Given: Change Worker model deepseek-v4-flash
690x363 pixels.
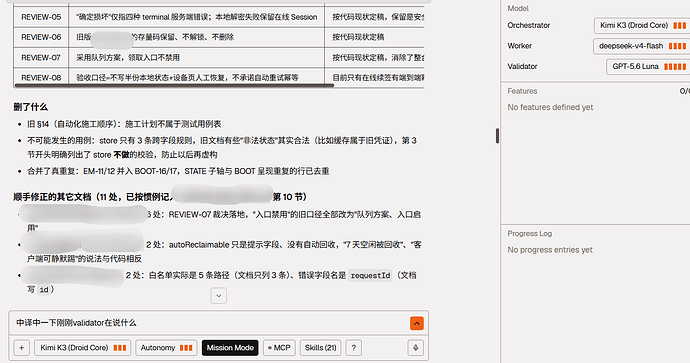Looking at the screenshot, I should (x=642, y=46).
